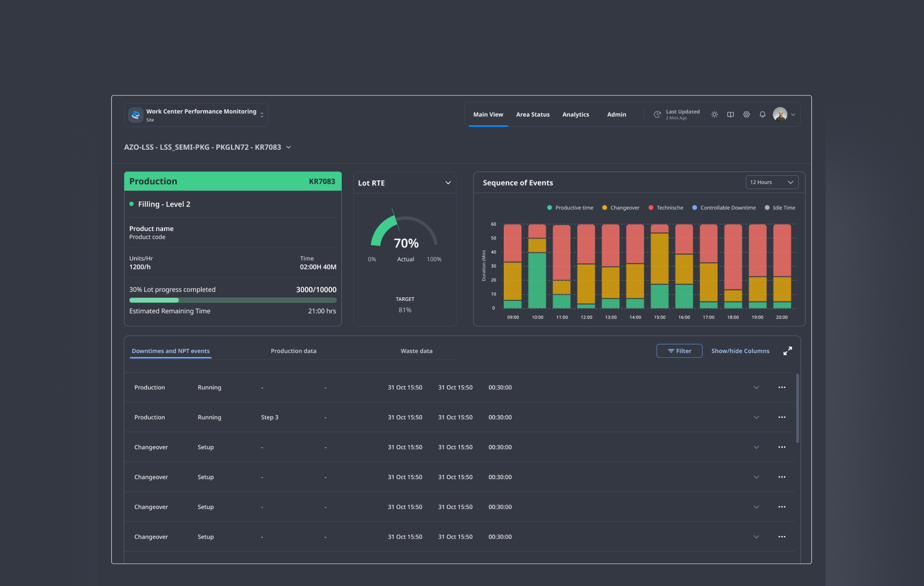Image resolution: width=924 pixels, height=586 pixels.
Task: Toggle Controllable Downtime series in the legend
Action: [x=724, y=208]
